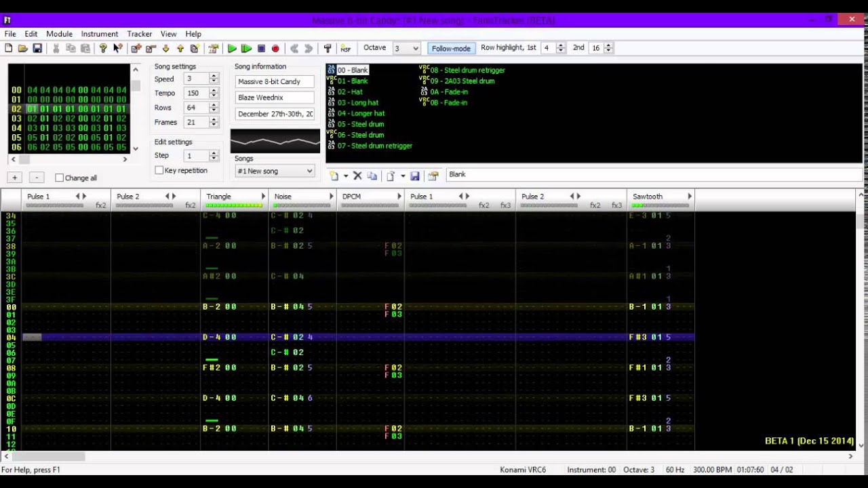Click the song title field Massive 8-bit Candy
This screenshot has width=868, height=488.
pyautogui.click(x=275, y=81)
